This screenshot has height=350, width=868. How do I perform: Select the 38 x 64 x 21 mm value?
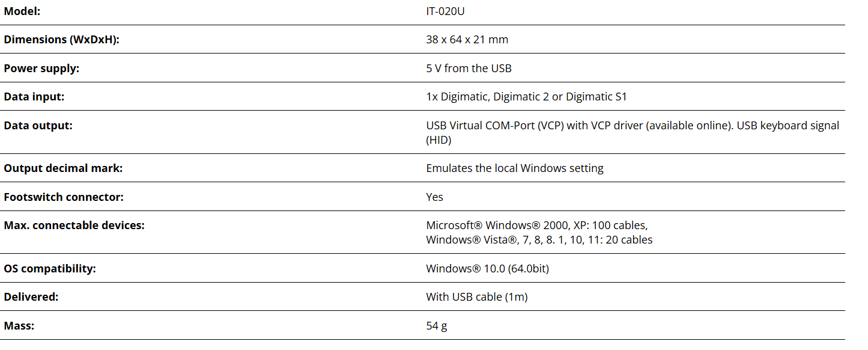(467, 40)
